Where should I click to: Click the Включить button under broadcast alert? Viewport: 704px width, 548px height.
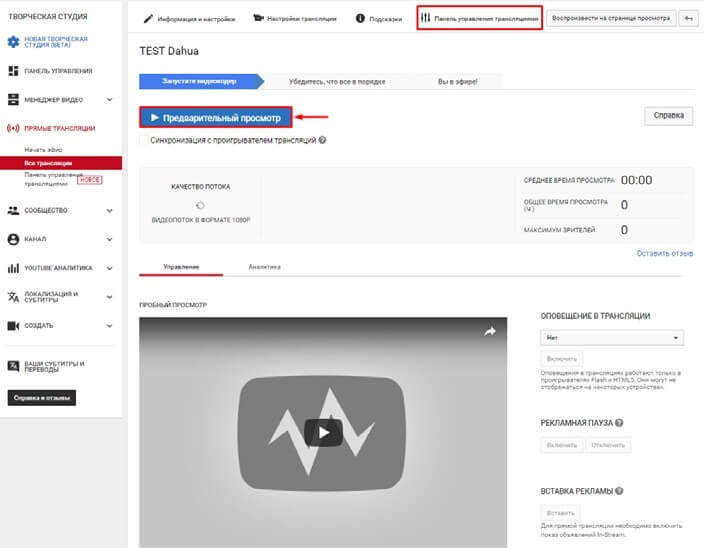tap(562, 359)
